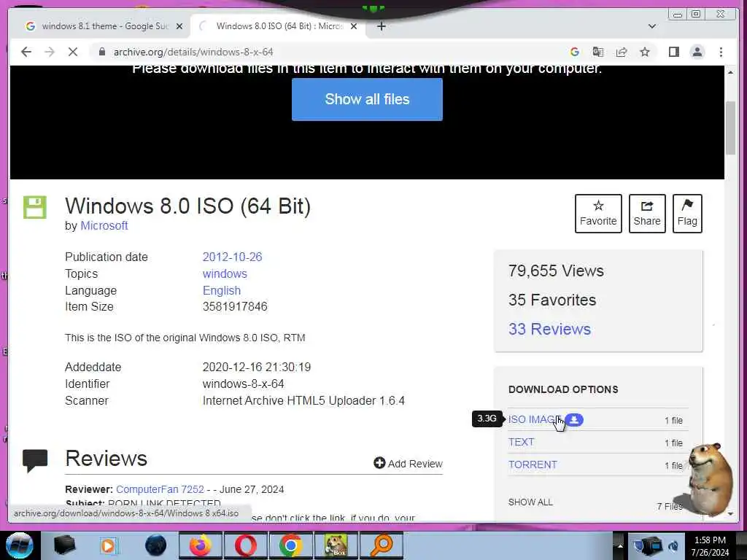
Task: Click the Windows 8.0 ISO (64 Bit) heading
Action: coord(187,206)
